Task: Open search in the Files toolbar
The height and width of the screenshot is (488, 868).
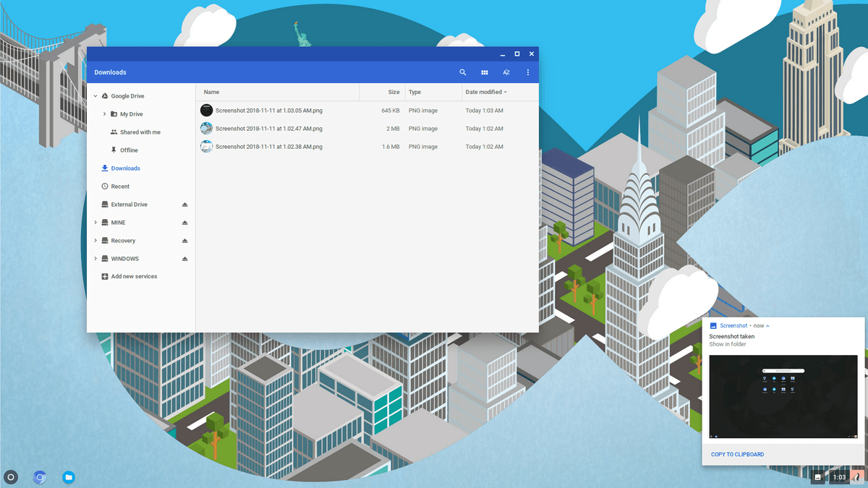Action: click(x=463, y=72)
